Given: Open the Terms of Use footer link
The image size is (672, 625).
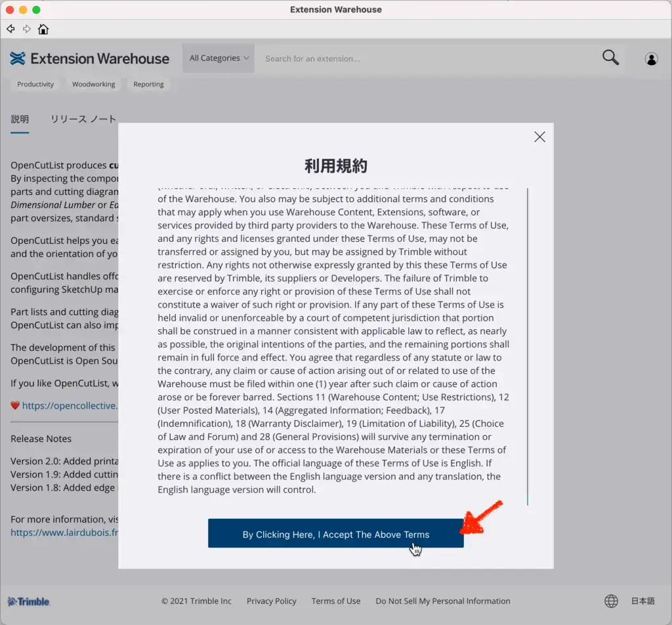Looking at the screenshot, I should [336, 601].
